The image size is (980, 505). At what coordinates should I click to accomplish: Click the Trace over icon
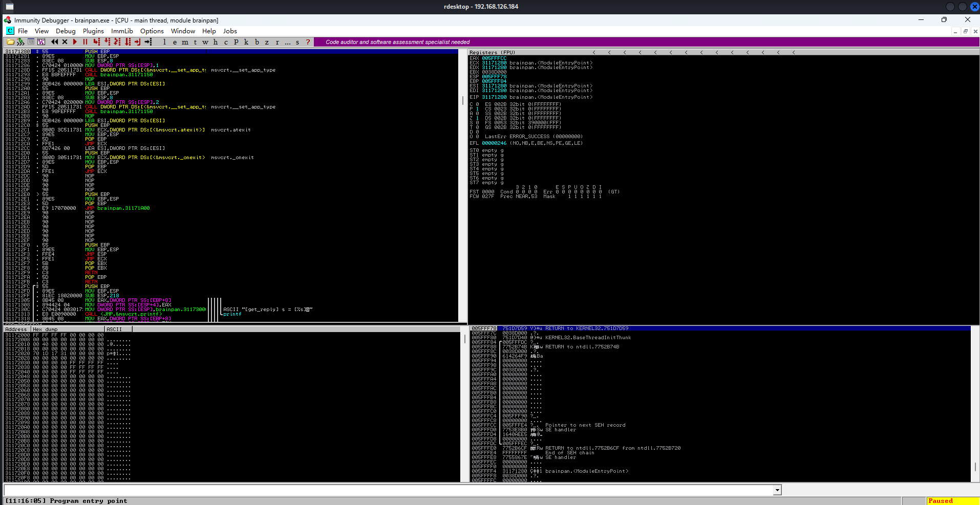point(127,42)
